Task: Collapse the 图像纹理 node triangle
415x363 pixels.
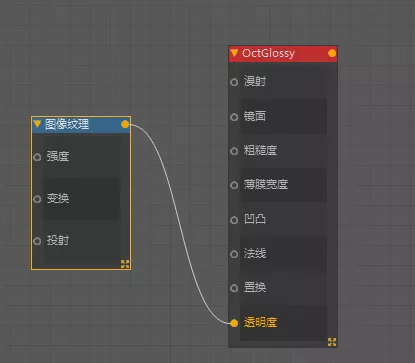Action: click(x=37, y=124)
